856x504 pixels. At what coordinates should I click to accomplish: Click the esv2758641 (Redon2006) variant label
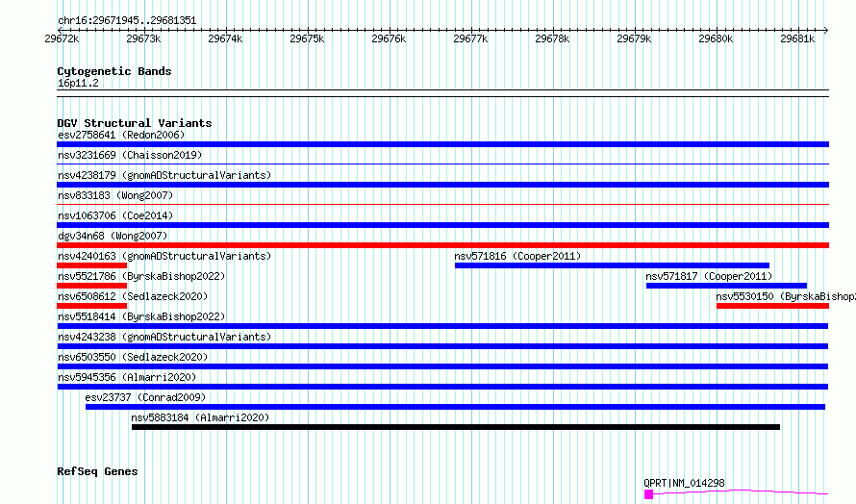point(121,135)
